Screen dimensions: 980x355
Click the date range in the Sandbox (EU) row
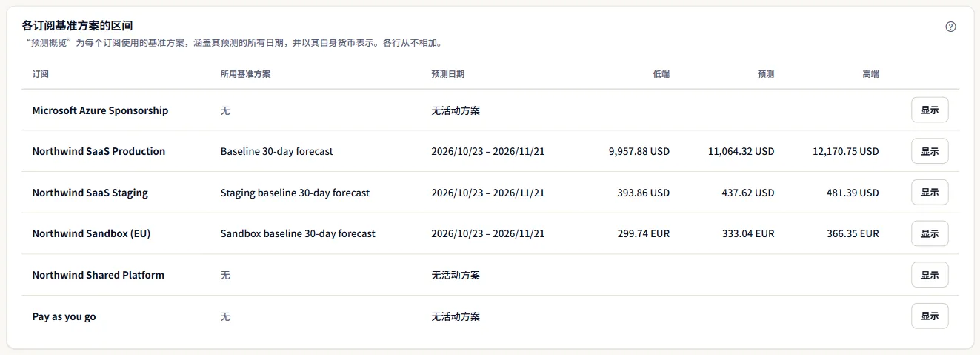pos(488,233)
